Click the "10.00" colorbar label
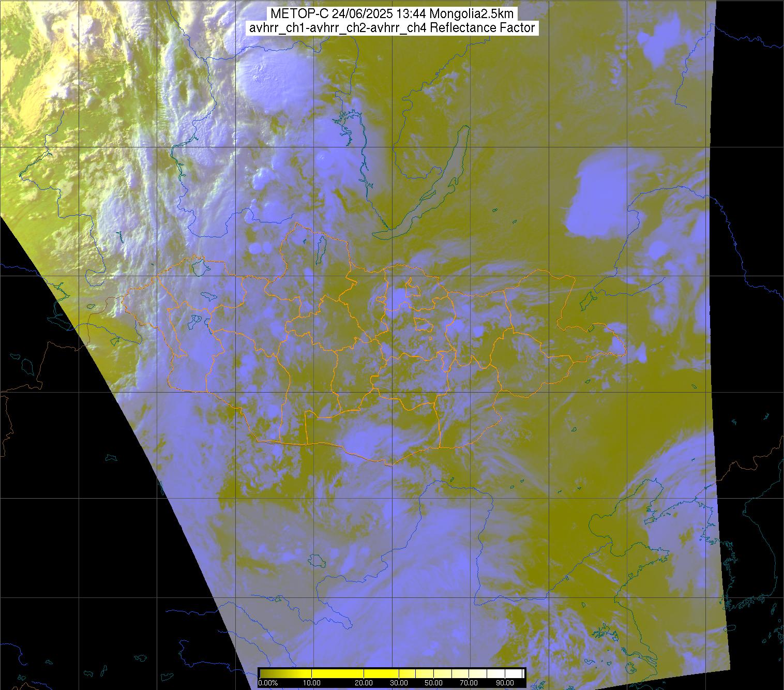This screenshot has height=690, width=784. click(313, 683)
